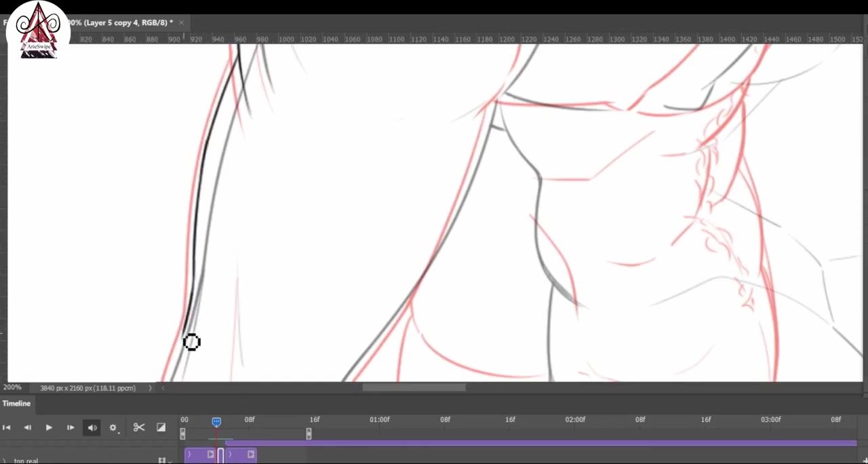Go to the first frame of the timeline
Screen dimensions: 868x464
tap(6, 427)
